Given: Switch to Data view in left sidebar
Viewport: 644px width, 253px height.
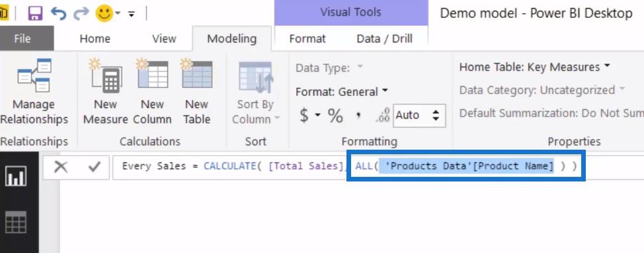Looking at the screenshot, I should click(x=16, y=222).
